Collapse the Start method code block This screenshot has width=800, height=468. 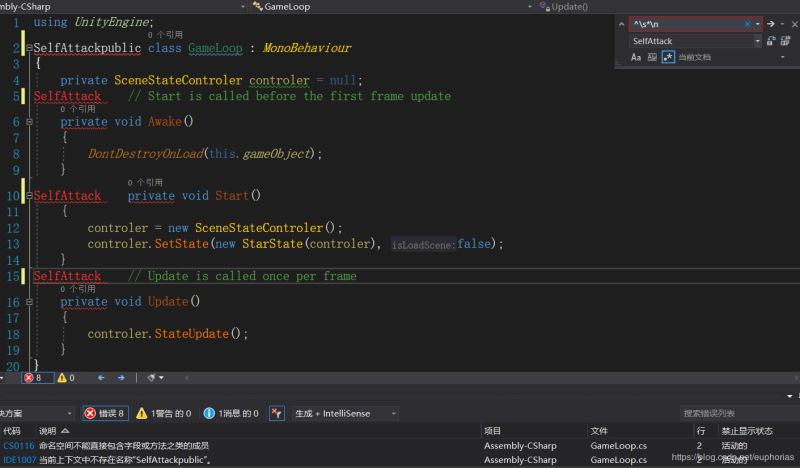coord(29,196)
